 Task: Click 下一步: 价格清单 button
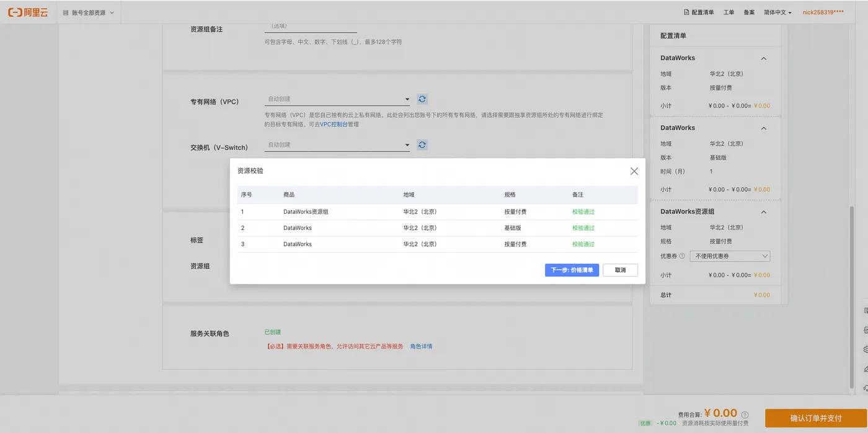572,270
